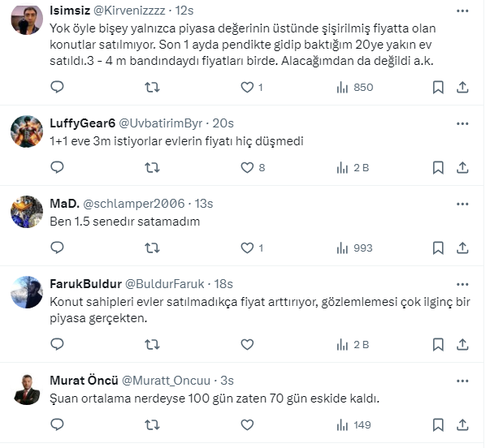Like LuffyGear6's tweet with 8 likes
Viewport: 494px width, 448px height.
click(248, 168)
